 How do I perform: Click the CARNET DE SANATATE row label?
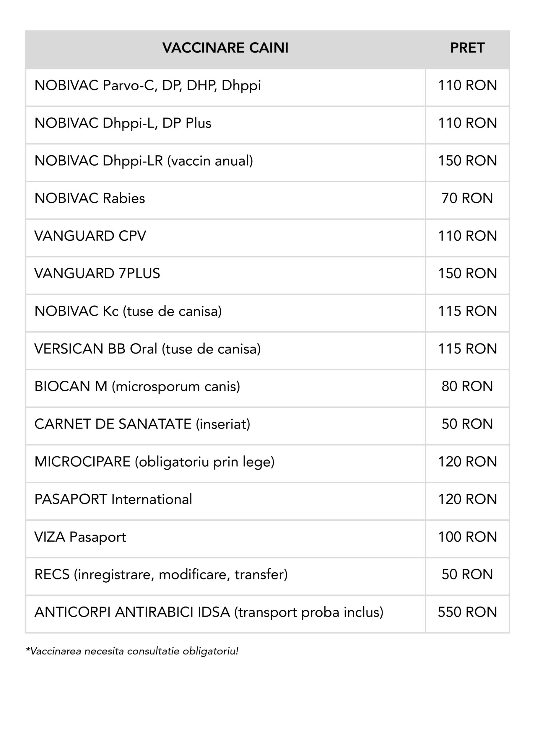(x=142, y=424)
